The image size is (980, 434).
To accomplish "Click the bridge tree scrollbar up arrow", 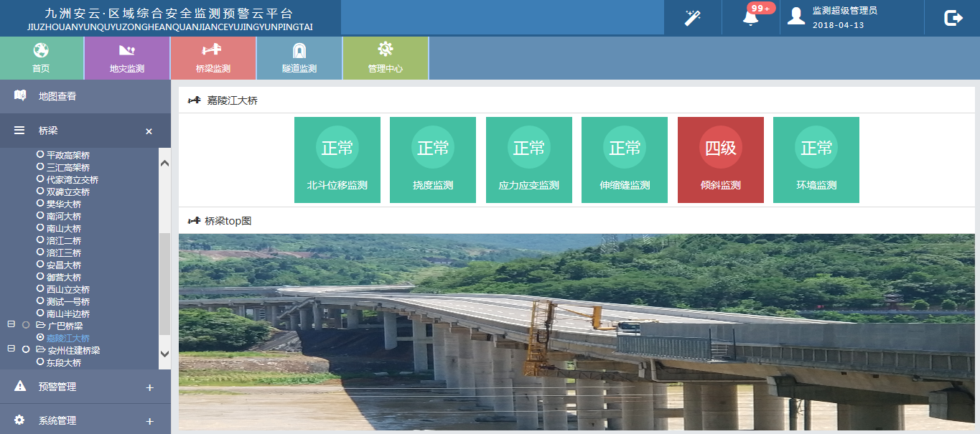I will coord(164,163).
